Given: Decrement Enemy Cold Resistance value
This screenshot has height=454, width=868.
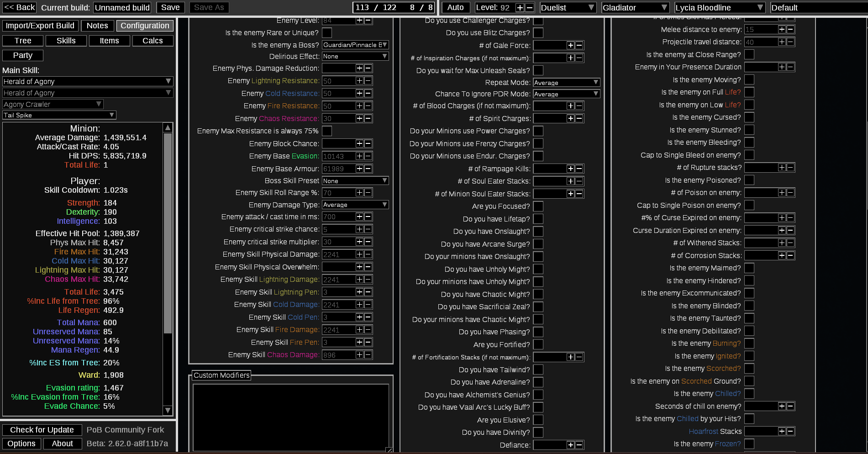Looking at the screenshot, I should click(x=368, y=93).
